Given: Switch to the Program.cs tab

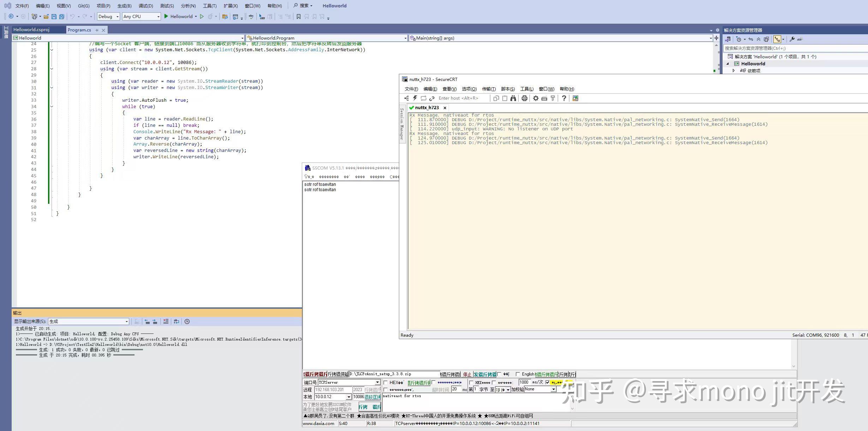Looking at the screenshot, I should (x=80, y=30).
